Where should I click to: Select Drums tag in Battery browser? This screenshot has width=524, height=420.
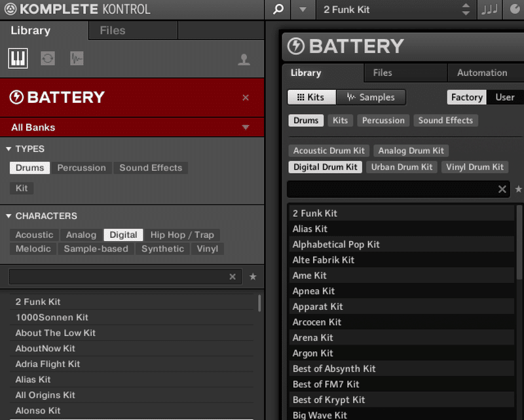306,121
